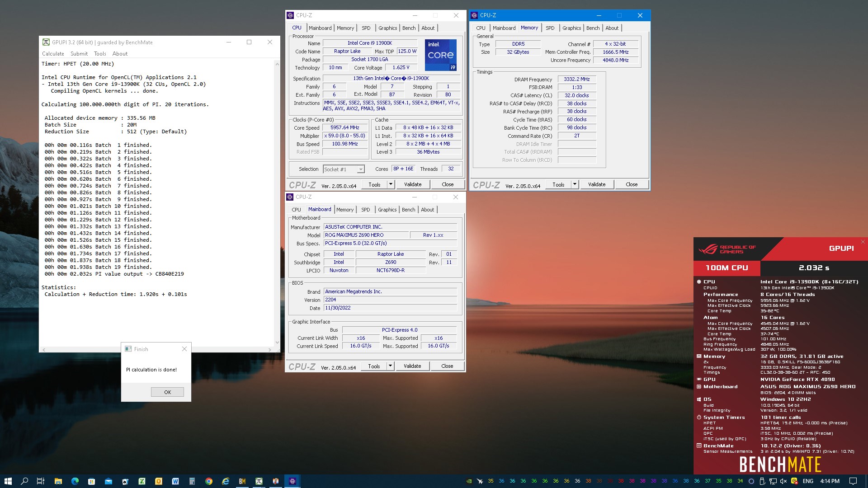Expand Tools arrow in Mainboard CPU-Z window

(390, 366)
